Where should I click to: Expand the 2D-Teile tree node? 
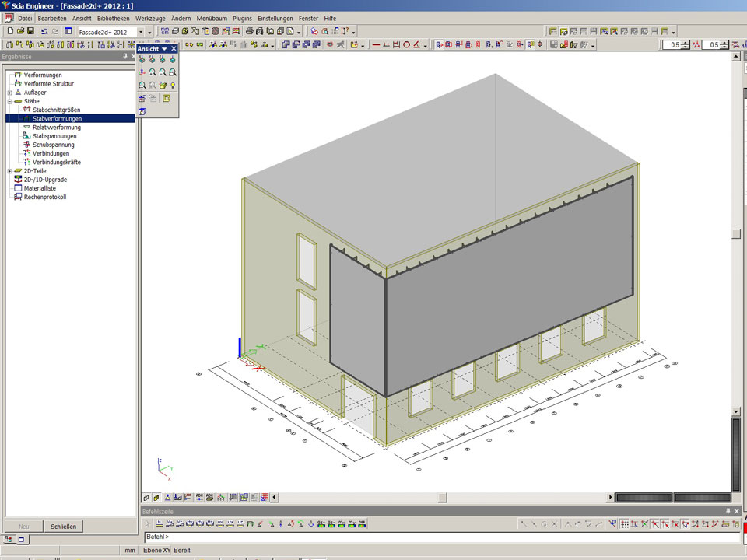coord(9,171)
